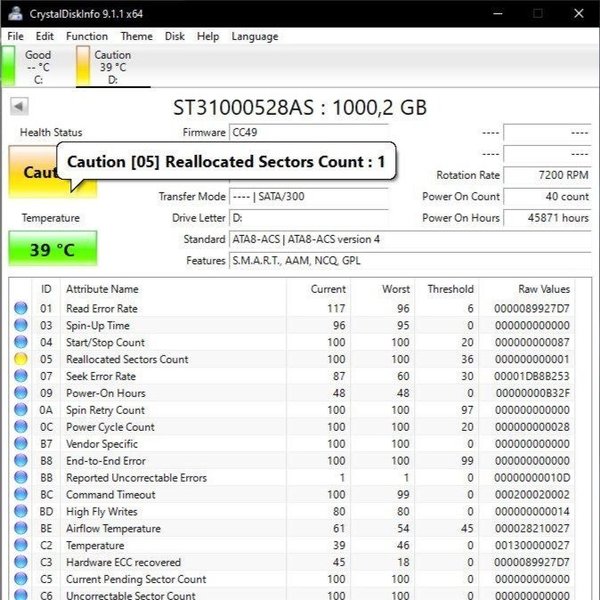
Task: Click the blue status icon for Airflow Temperature
Action: pyautogui.click(x=20, y=528)
